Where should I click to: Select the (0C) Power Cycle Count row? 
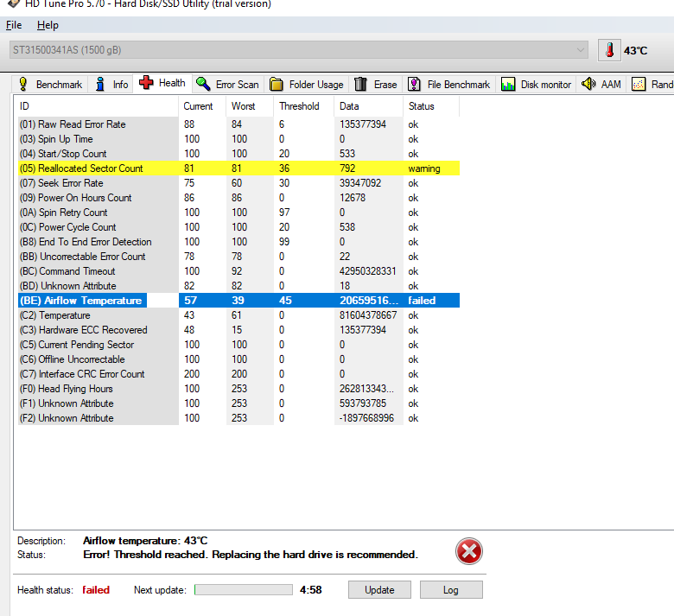pyautogui.click(x=239, y=227)
